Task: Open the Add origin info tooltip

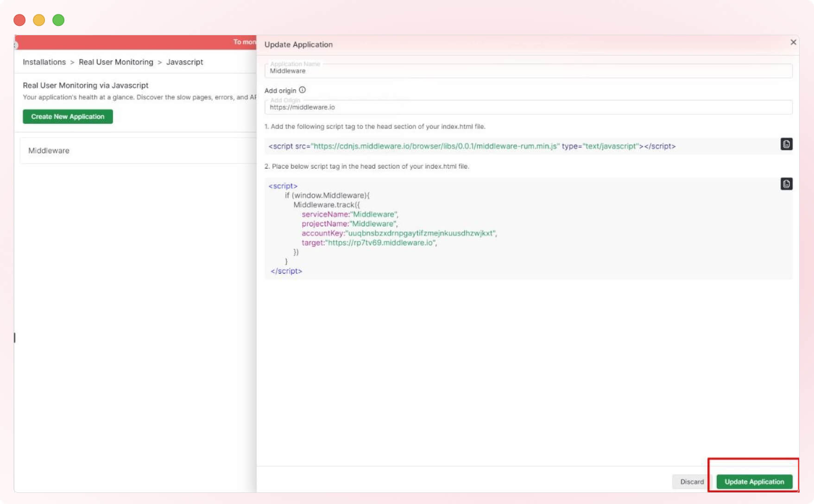Action: point(303,90)
